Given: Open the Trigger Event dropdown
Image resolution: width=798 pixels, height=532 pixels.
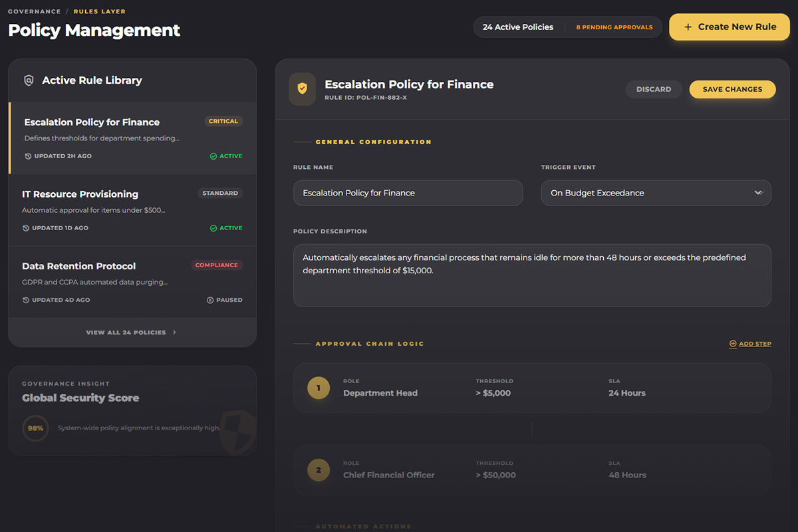Looking at the screenshot, I should (x=656, y=193).
